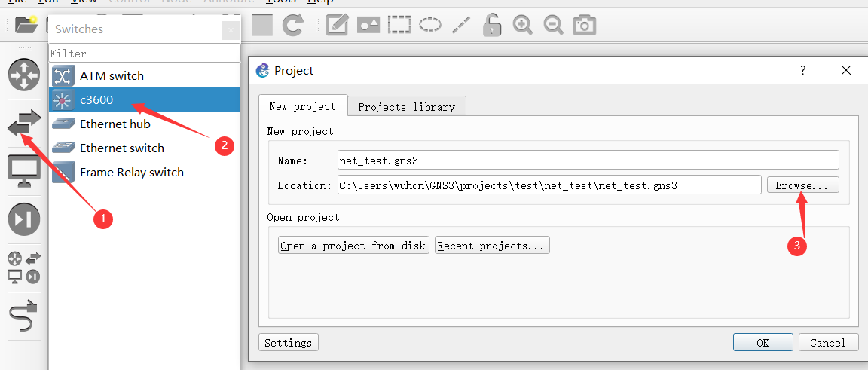Select the add a link cable tool
This screenshot has height=370, width=868.
click(x=24, y=316)
